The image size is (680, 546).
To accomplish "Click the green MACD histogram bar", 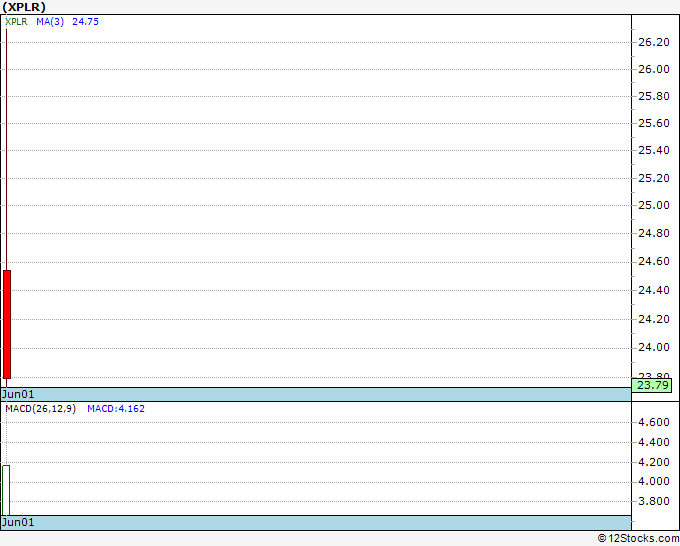I will 6,490.
